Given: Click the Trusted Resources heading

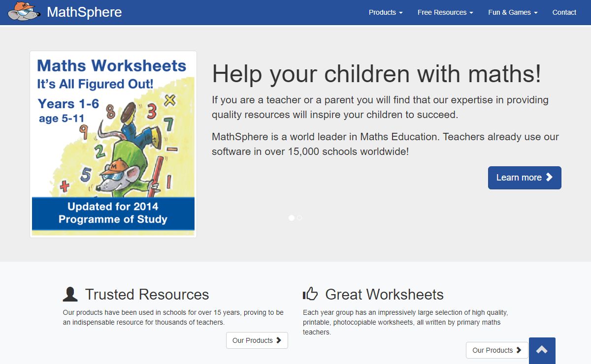Looking at the screenshot, I should pos(147,294).
